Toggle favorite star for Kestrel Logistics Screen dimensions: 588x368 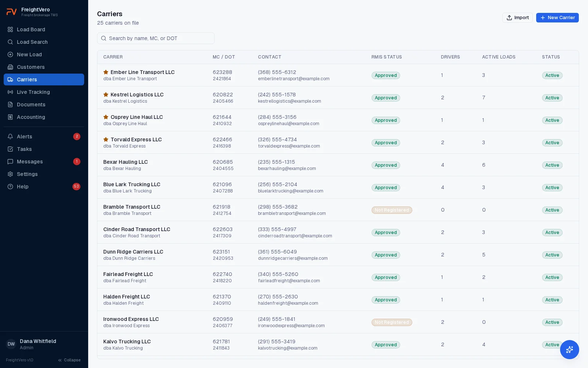(x=106, y=95)
